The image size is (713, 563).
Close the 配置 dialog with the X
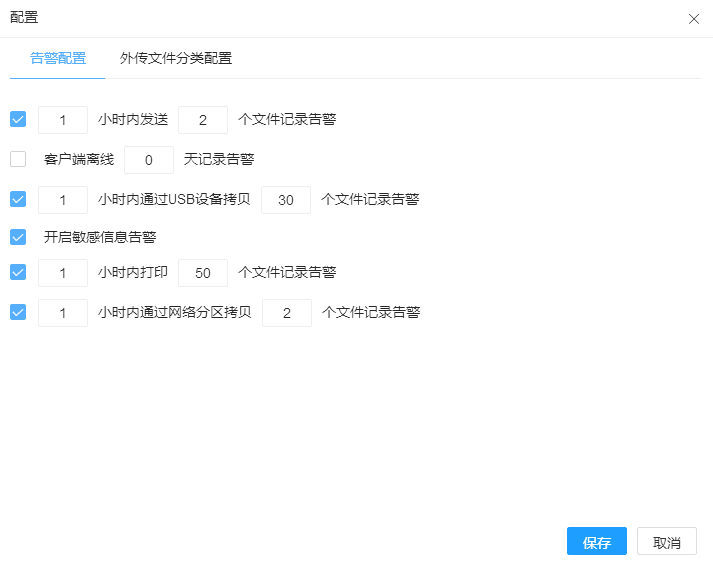click(x=694, y=19)
